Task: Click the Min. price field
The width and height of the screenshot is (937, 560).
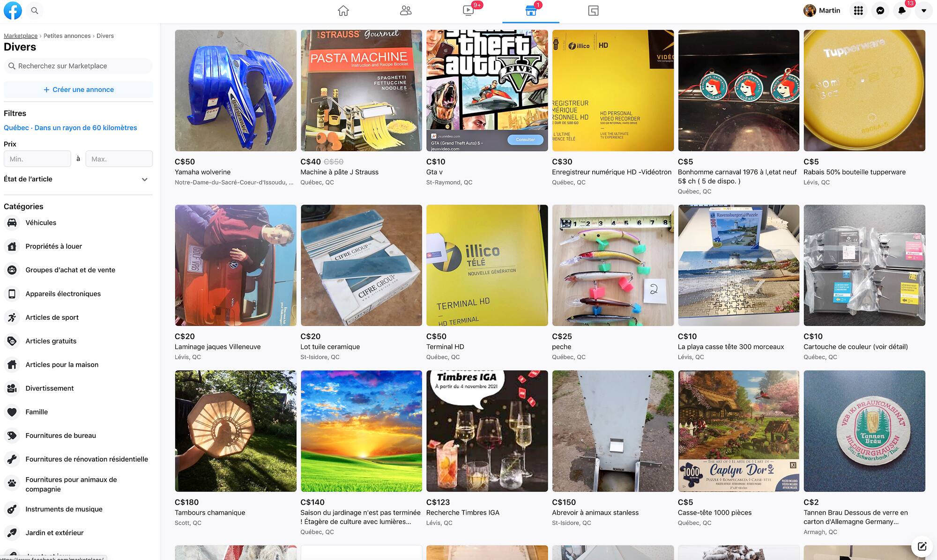Action: click(37, 159)
